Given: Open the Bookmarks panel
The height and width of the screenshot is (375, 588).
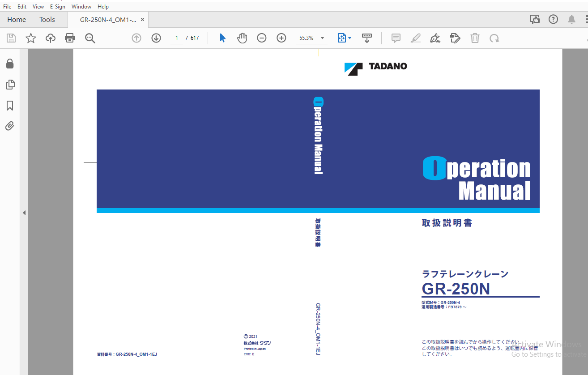Looking at the screenshot, I should point(10,106).
